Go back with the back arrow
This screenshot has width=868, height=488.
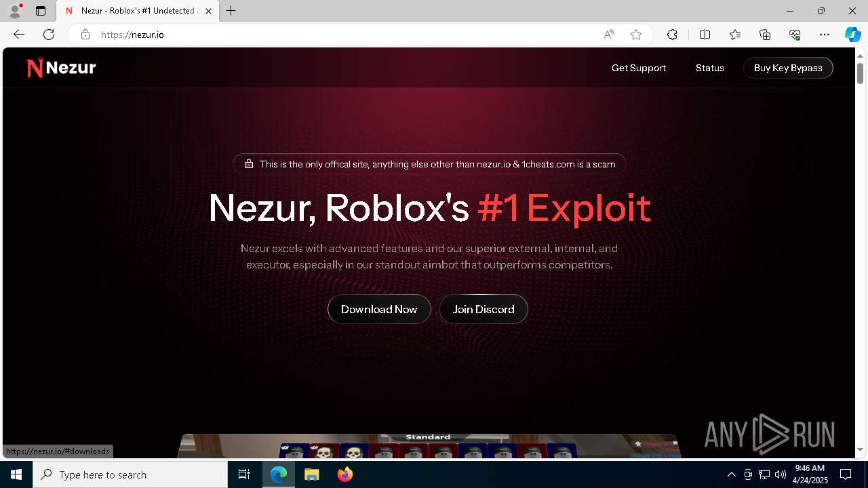[19, 35]
